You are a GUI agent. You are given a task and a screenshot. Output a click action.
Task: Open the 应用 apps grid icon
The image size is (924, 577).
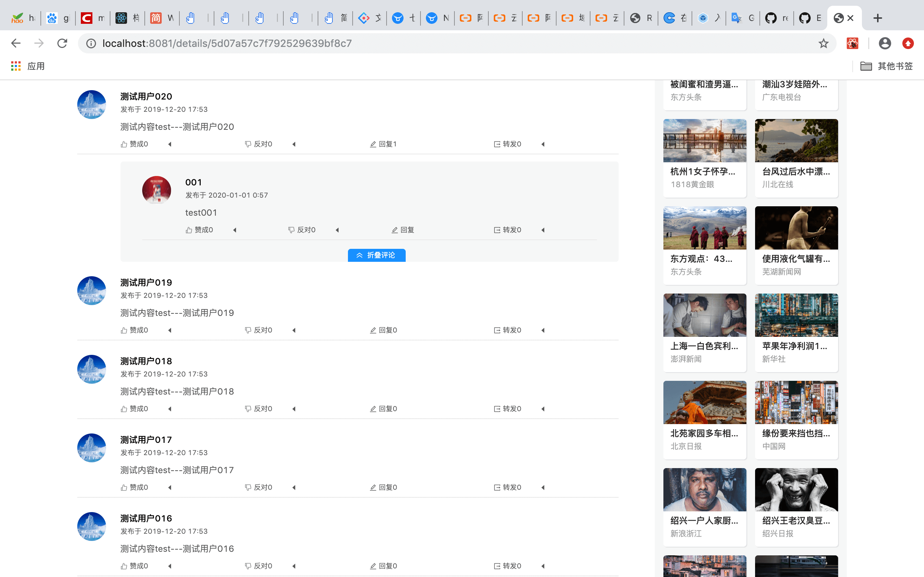click(x=16, y=66)
